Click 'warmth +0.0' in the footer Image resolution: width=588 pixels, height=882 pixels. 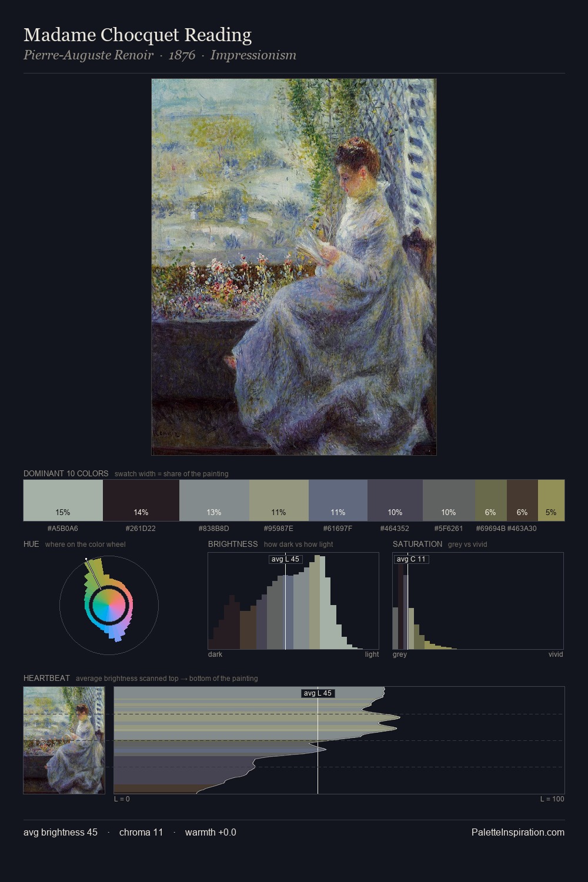211,832
